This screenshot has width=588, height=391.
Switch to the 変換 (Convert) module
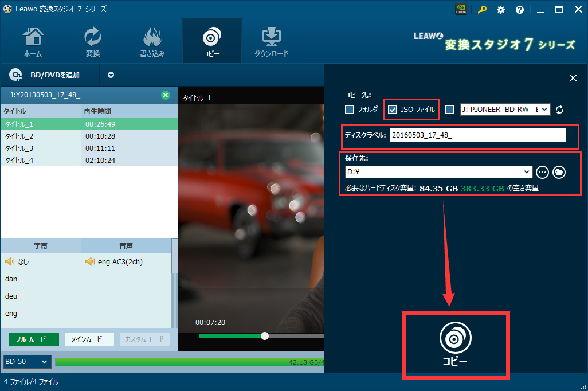coord(92,40)
